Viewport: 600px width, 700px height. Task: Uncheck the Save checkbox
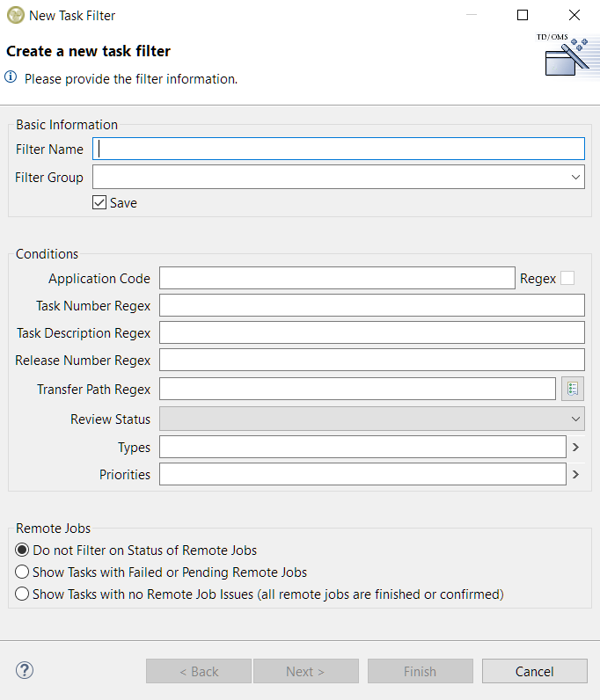click(99, 202)
